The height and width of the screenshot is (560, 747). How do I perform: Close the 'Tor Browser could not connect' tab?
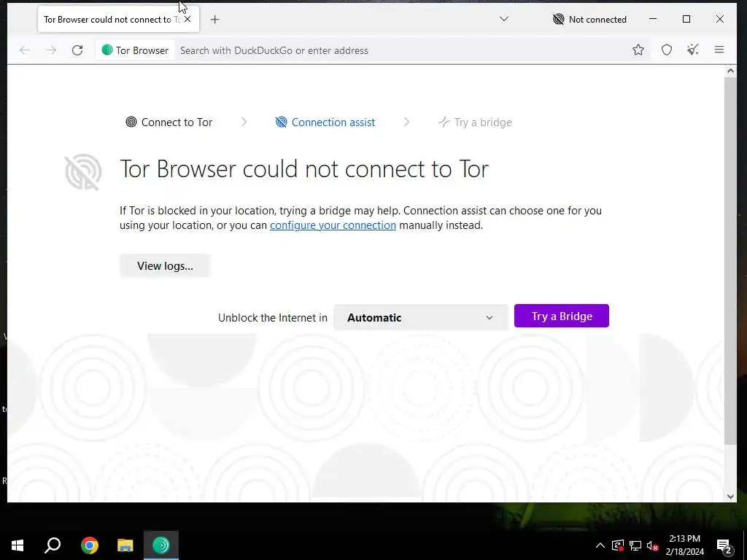(187, 19)
